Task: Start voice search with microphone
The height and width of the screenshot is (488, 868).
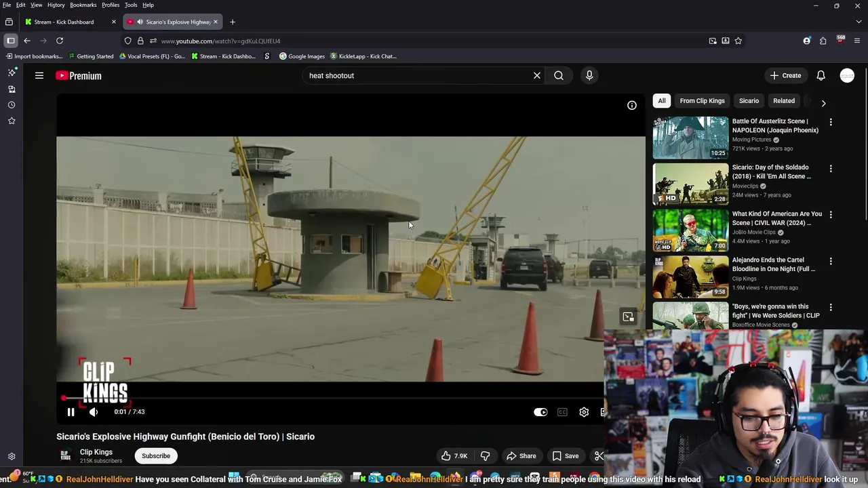Action: click(x=589, y=75)
